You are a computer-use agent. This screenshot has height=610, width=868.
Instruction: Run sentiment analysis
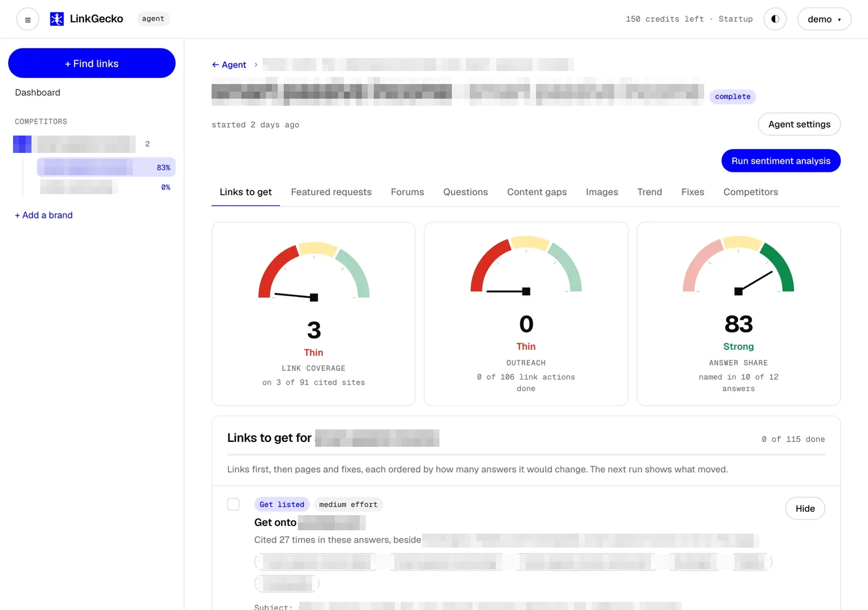781,161
